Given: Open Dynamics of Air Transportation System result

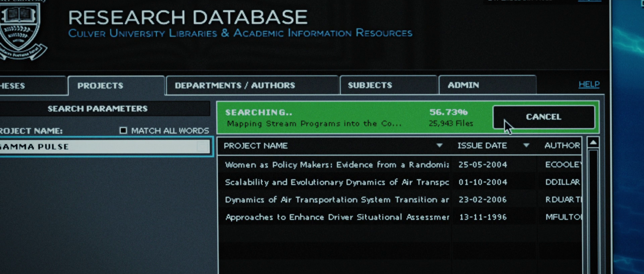Looking at the screenshot, I should (x=336, y=199).
